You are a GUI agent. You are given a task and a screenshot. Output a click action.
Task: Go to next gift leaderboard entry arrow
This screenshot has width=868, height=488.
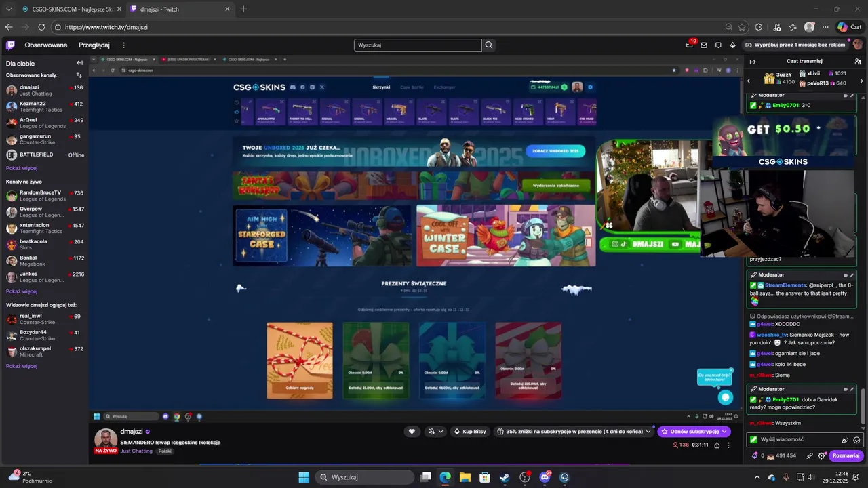861,81
